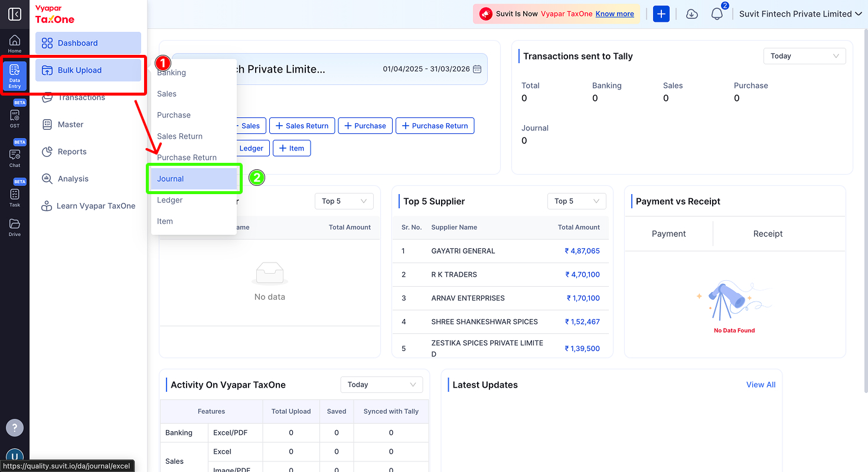The image size is (868, 472).
Task: Open the Task beta module icon
Action: [x=15, y=197]
